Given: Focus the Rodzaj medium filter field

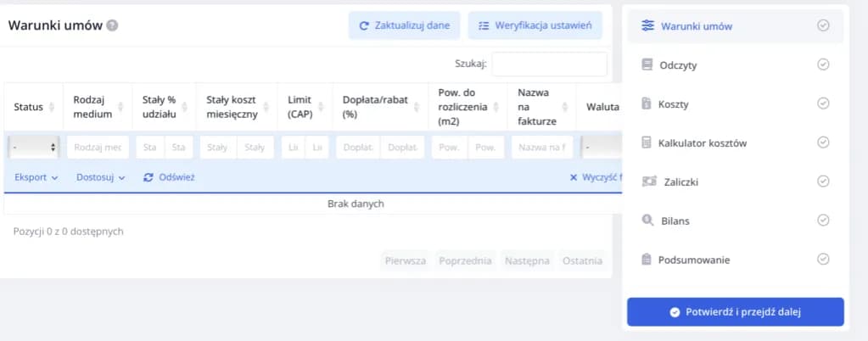Looking at the screenshot, I should pos(98,148).
